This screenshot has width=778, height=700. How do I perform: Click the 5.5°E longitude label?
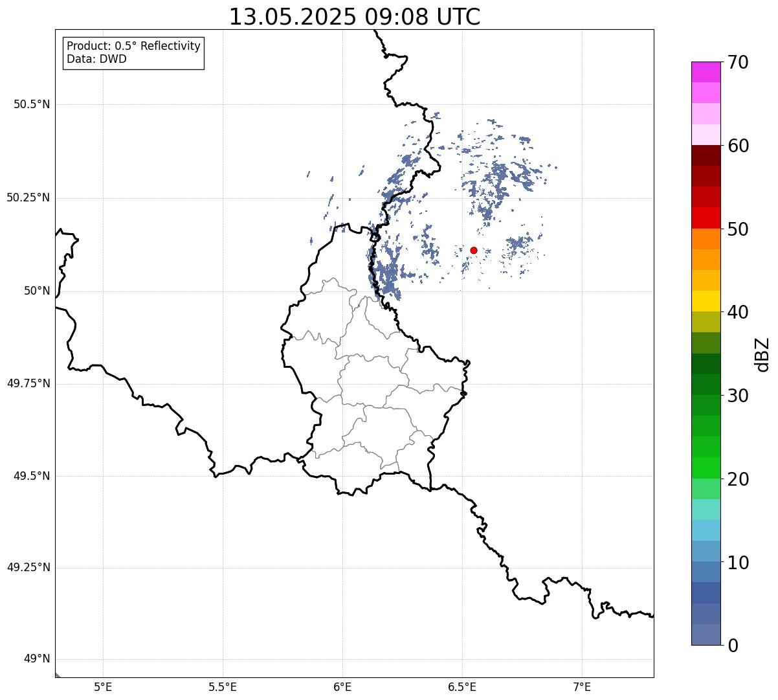[x=223, y=687]
